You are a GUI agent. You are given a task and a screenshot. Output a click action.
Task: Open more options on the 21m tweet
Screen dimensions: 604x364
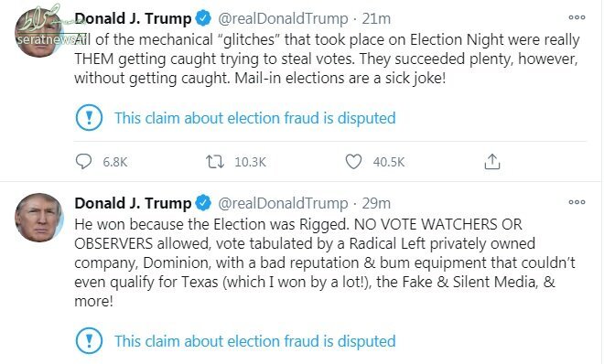(x=577, y=17)
